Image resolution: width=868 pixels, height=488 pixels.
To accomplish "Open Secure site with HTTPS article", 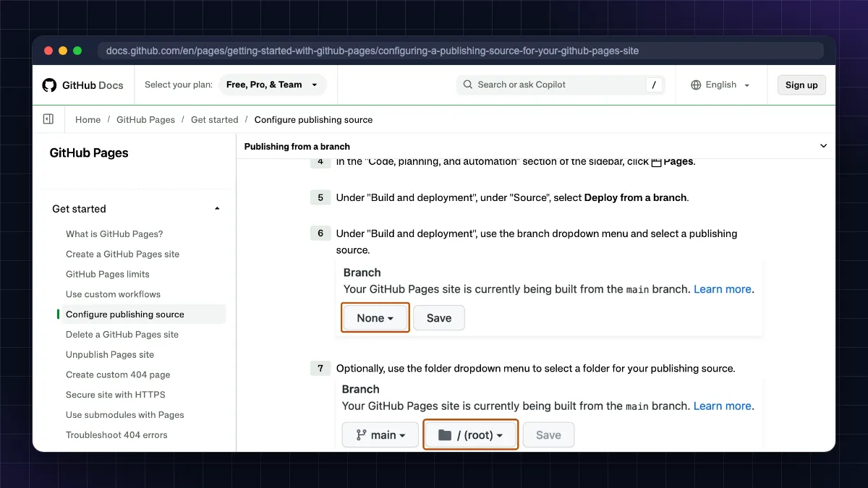I will (x=116, y=395).
